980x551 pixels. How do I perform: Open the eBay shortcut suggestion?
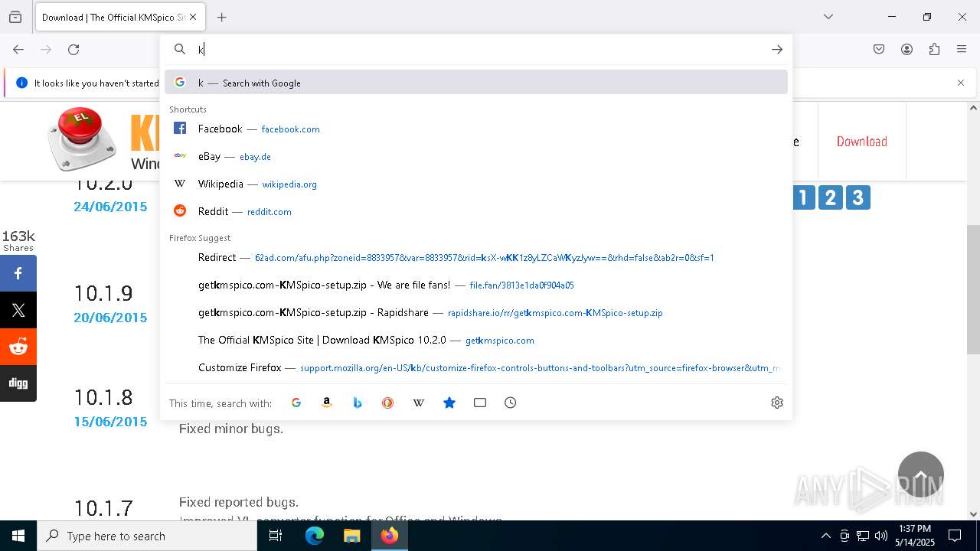click(476, 156)
